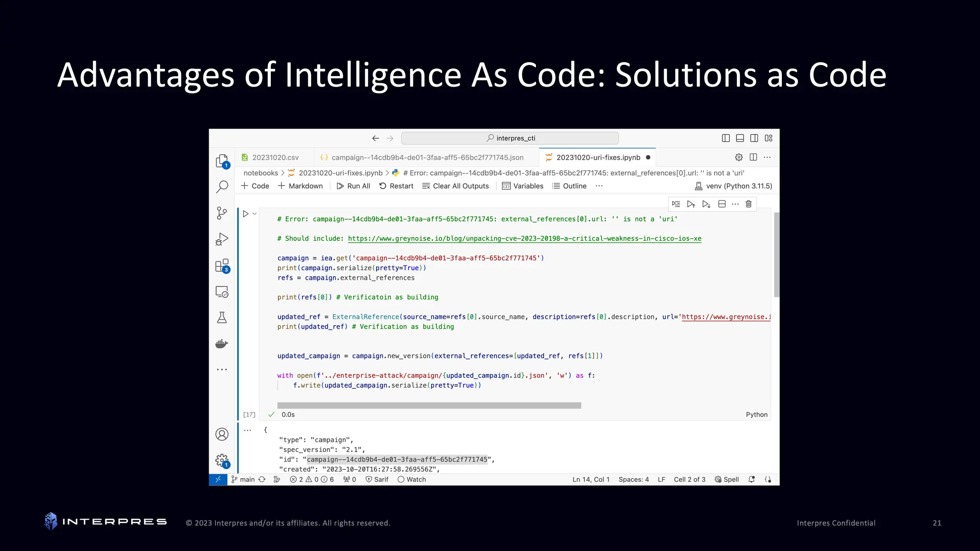Run the cell with play button

[x=245, y=214]
